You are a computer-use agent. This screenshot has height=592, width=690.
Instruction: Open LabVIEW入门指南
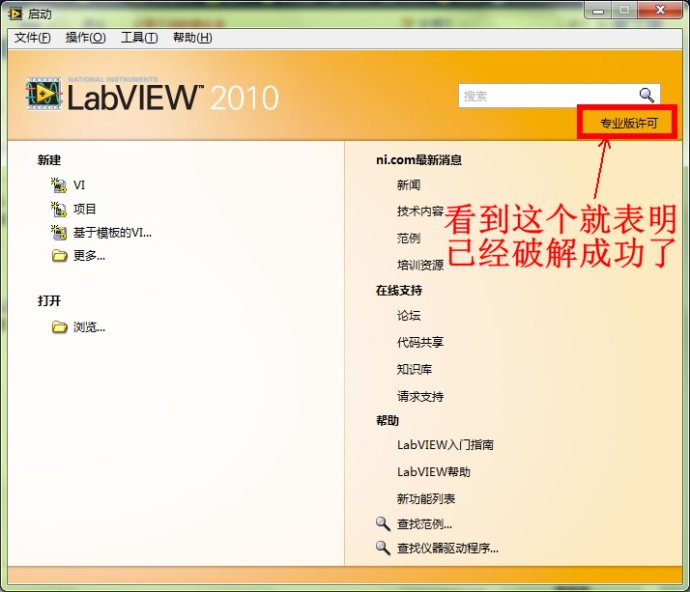445,445
